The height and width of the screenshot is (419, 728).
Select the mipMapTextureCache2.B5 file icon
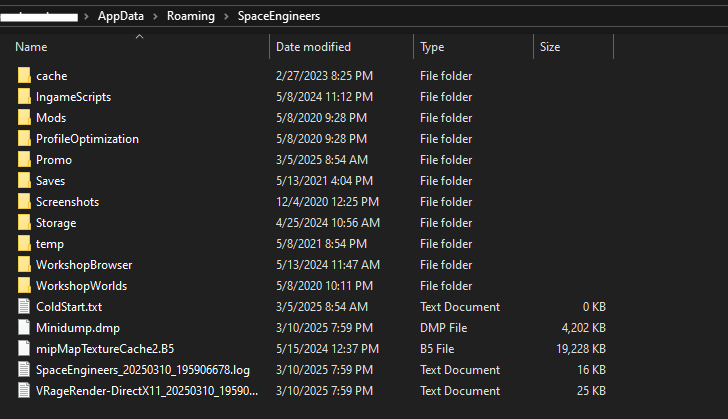pyautogui.click(x=25, y=349)
